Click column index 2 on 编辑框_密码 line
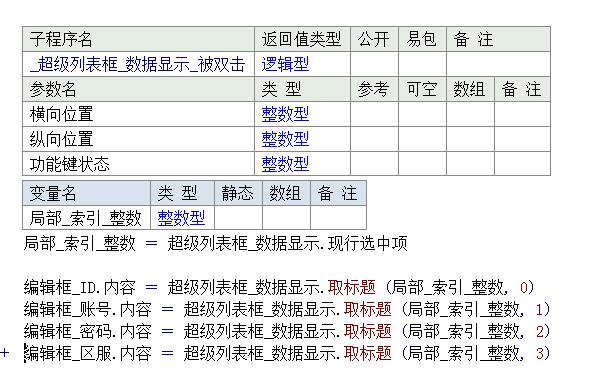 point(540,332)
